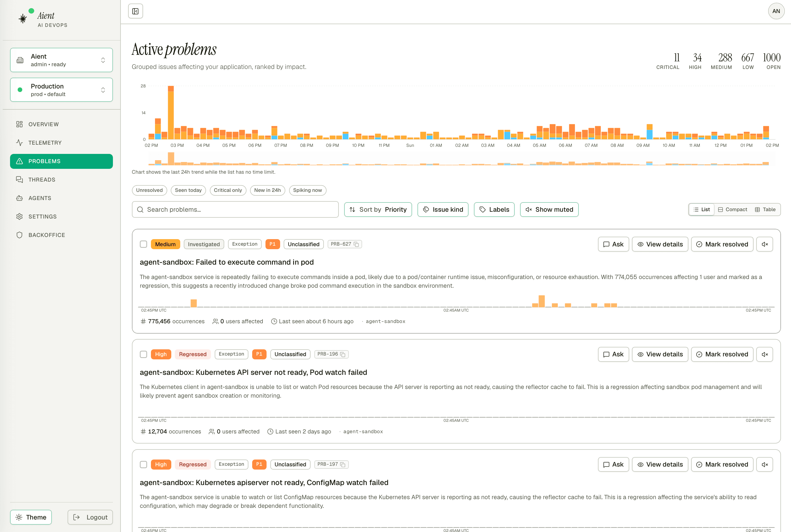This screenshot has width=791, height=532.
Task: Toggle Show muted problems
Action: point(549,210)
